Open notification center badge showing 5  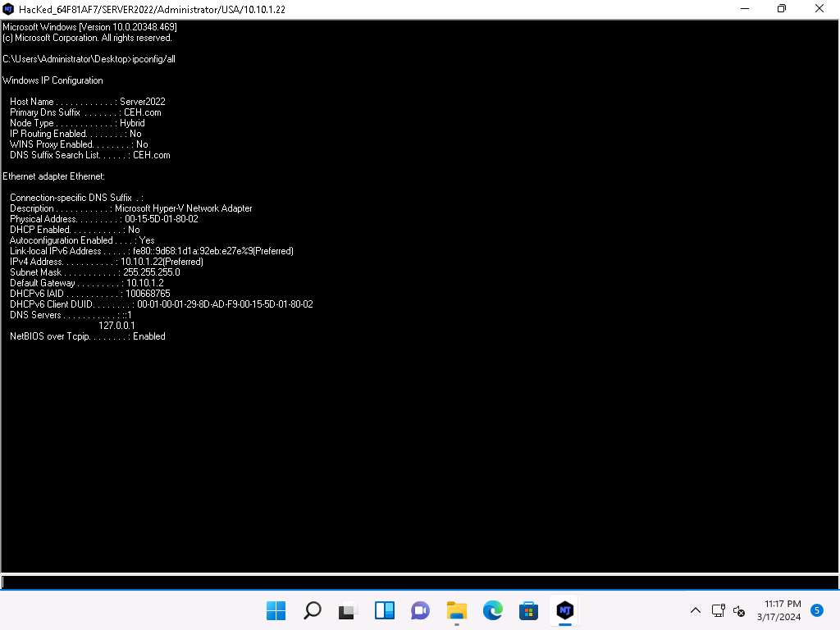click(x=817, y=609)
